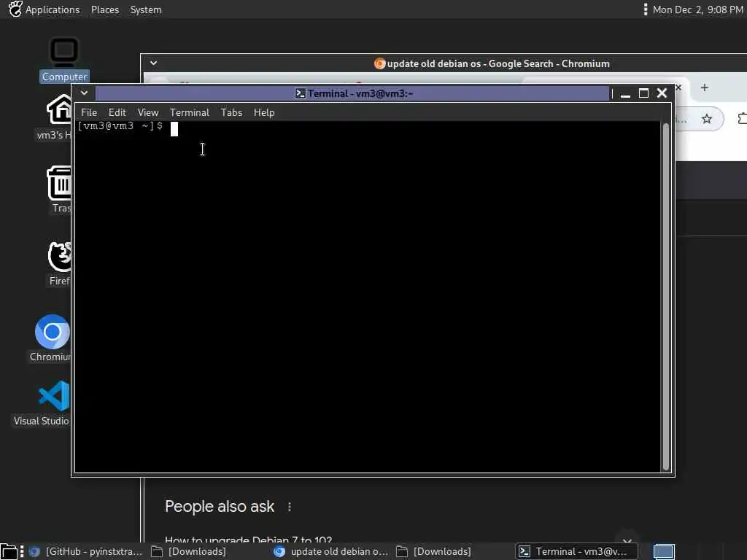Screen dimensions: 747x560
Task: Open the Applications menu in top panel
Action: point(53,9)
